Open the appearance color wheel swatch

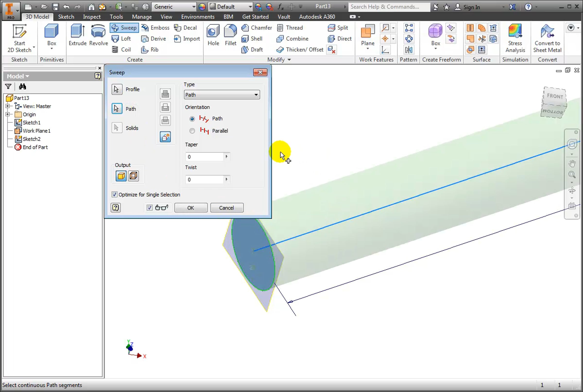[202, 7]
